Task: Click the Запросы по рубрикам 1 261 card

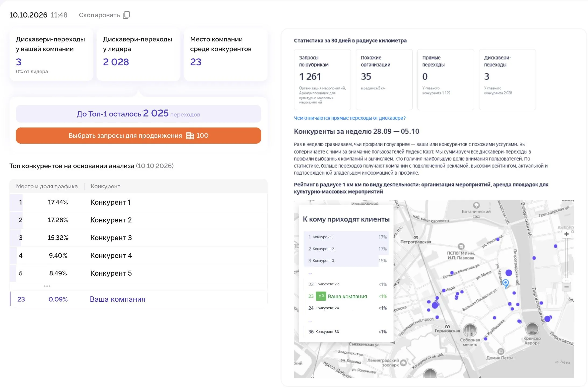Action: pyautogui.click(x=322, y=80)
